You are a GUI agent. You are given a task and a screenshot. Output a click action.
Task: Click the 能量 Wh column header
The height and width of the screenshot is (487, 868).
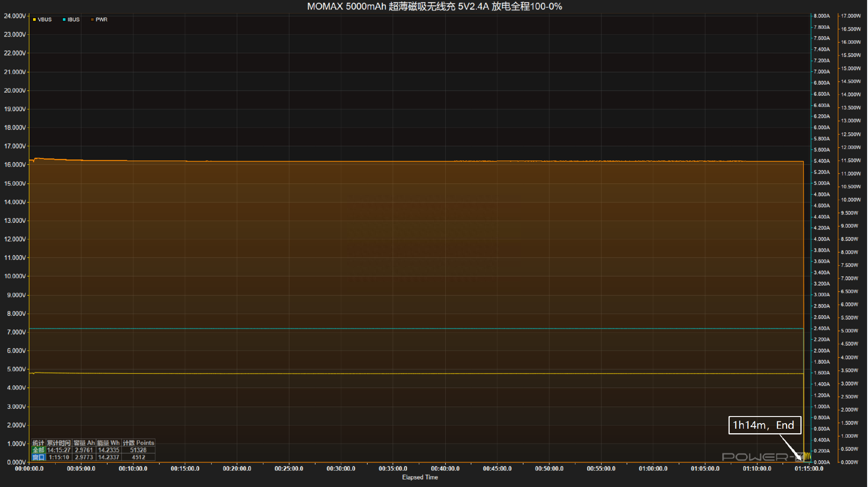[x=108, y=443]
